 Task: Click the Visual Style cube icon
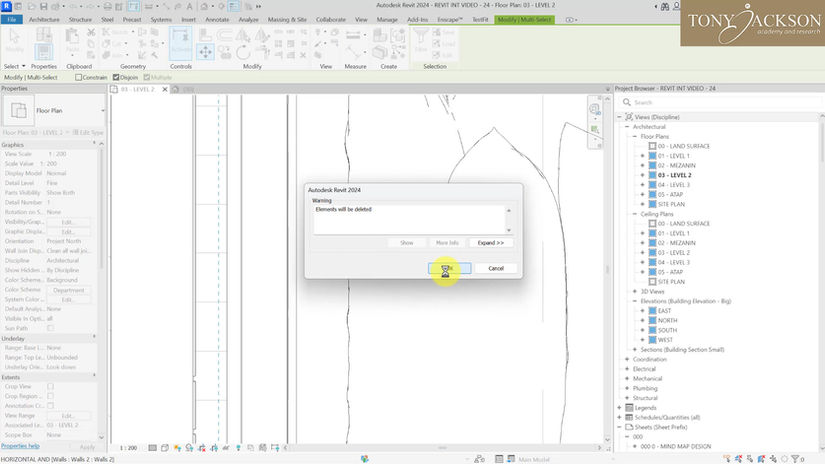point(165,448)
